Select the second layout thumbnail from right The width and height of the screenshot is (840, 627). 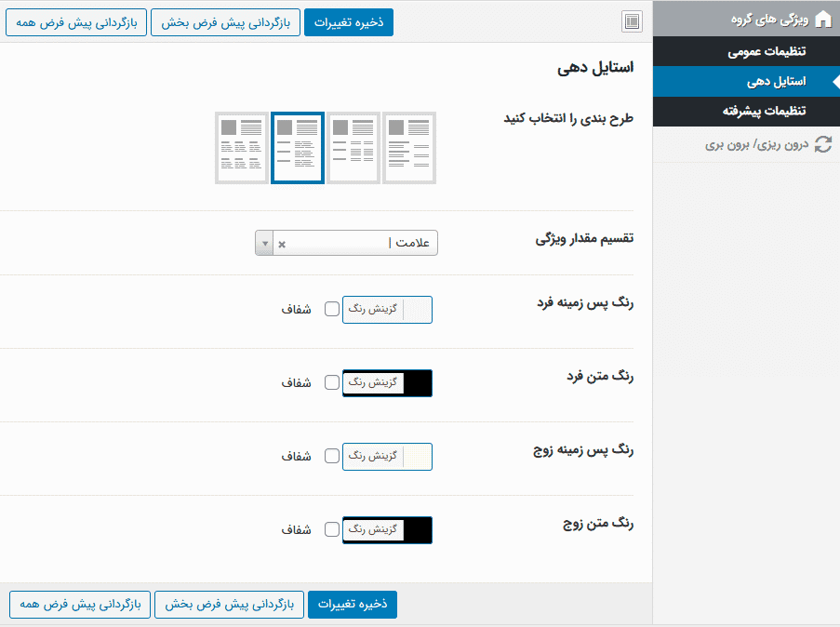(x=353, y=148)
